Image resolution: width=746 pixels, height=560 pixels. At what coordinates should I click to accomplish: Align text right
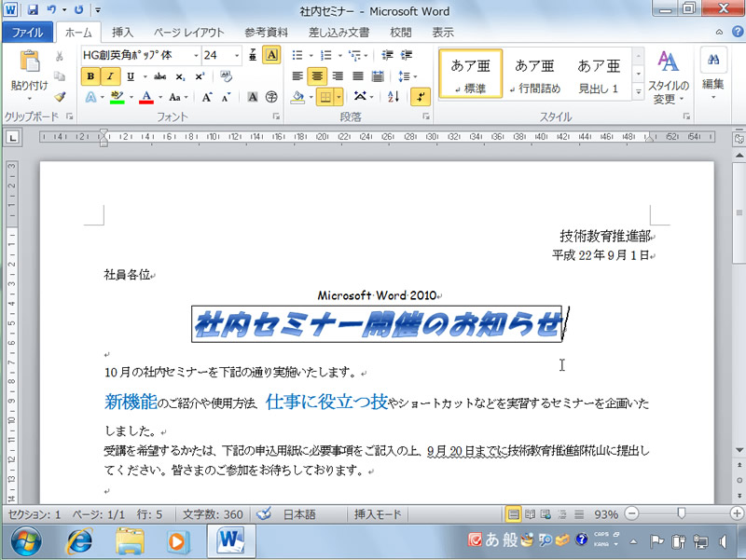pos(338,76)
